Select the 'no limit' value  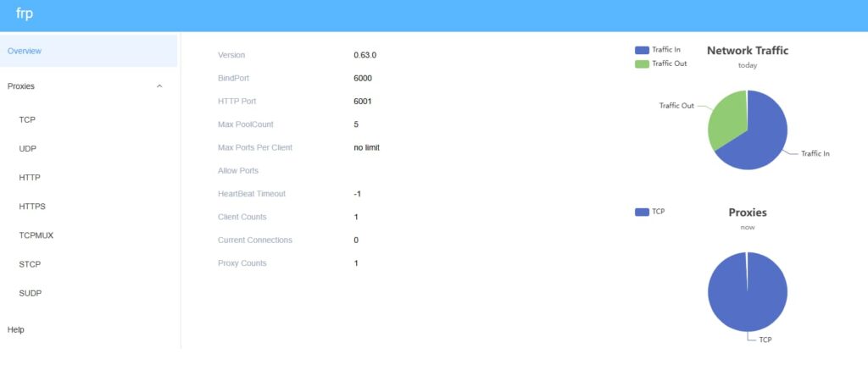366,147
